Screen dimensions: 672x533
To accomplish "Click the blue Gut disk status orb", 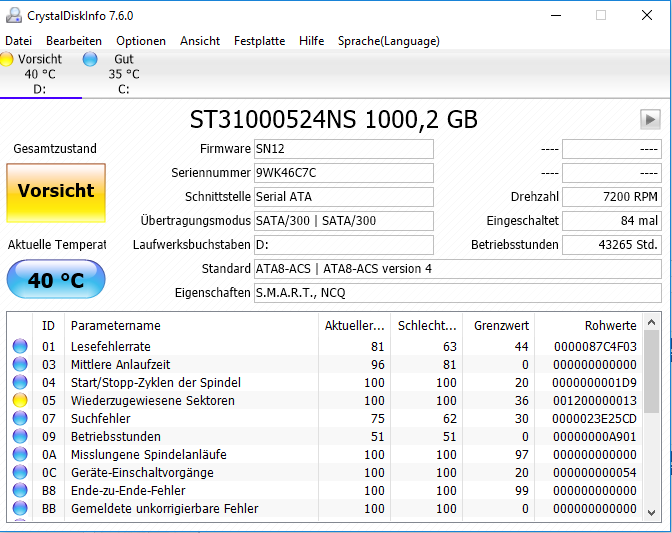I will [x=90, y=59].
